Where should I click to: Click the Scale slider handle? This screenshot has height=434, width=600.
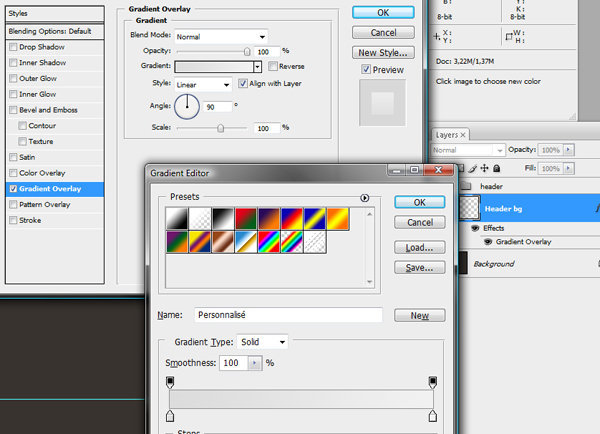220,128
